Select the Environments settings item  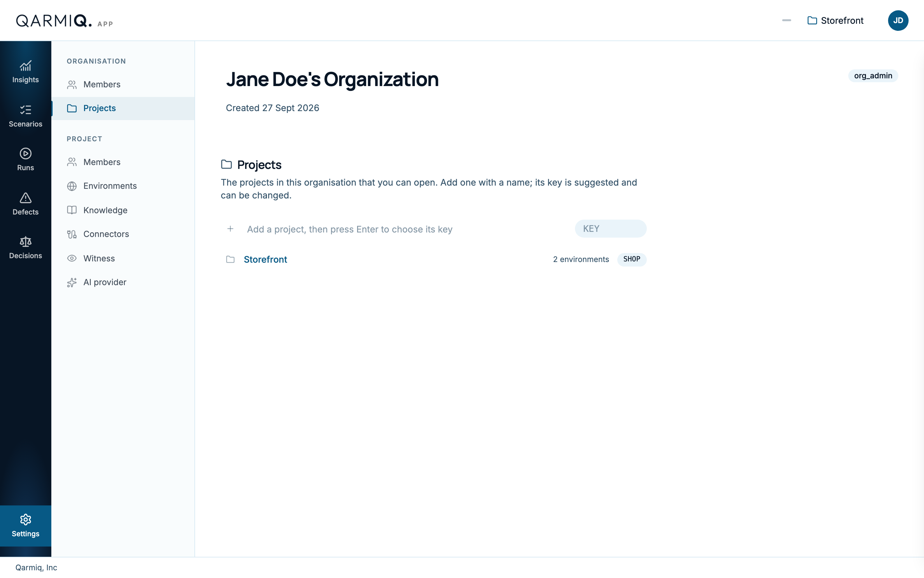(123, 186)
